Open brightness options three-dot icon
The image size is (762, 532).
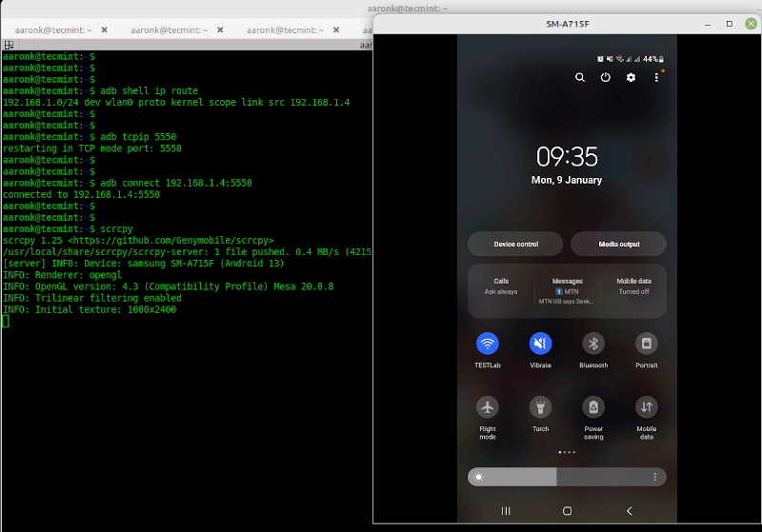pos(655,477)
